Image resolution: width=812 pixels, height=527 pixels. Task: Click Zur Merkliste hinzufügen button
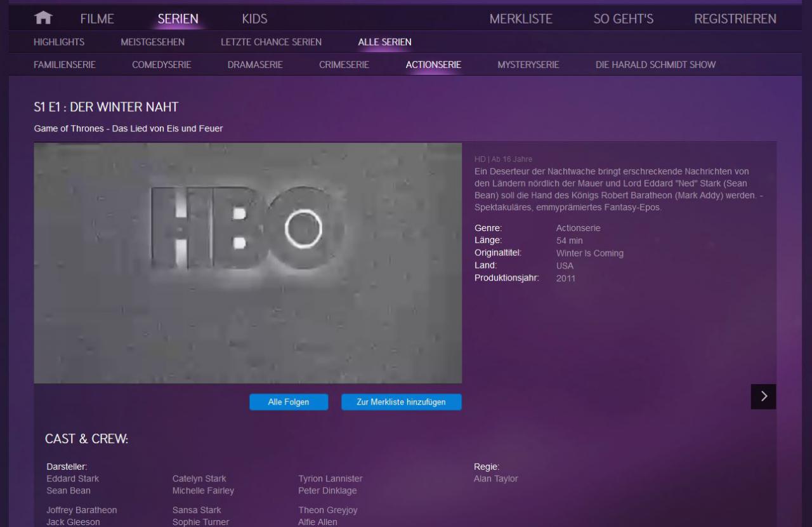coord(401,402)
